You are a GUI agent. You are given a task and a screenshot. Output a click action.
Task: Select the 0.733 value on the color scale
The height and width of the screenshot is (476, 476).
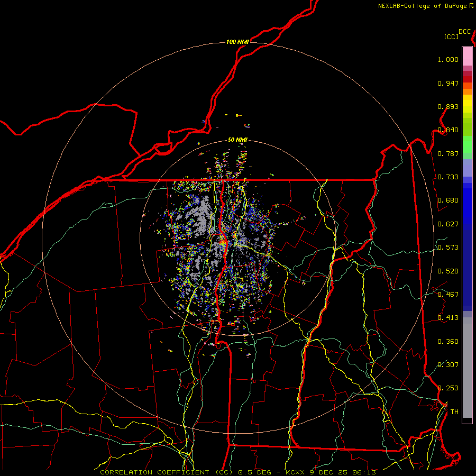click(448, 177)
